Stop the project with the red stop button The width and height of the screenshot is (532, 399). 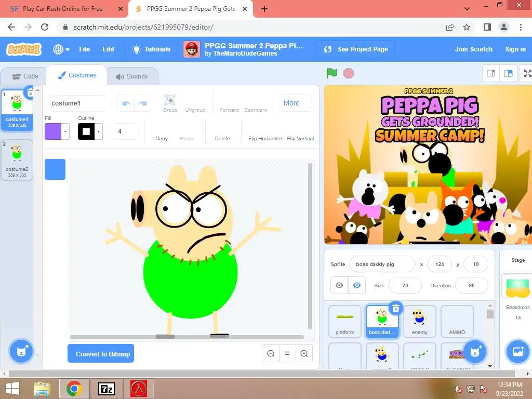click(x=349, y=73)
